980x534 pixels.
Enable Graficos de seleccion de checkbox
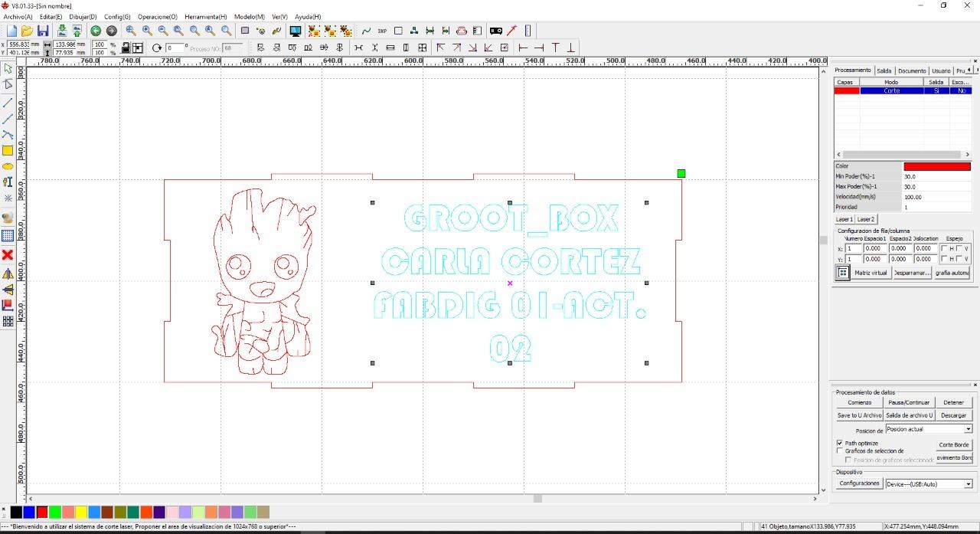click(x=840, y=451)
